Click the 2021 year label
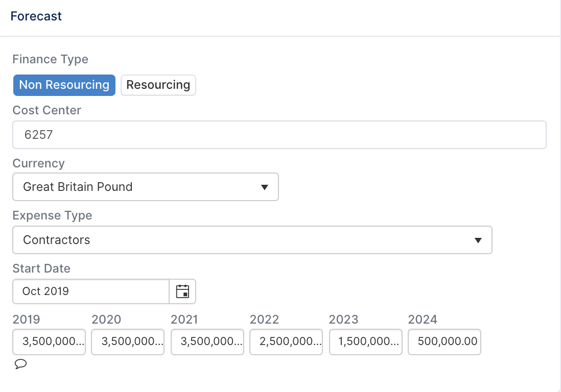561x392 pixels. (184, 320)
